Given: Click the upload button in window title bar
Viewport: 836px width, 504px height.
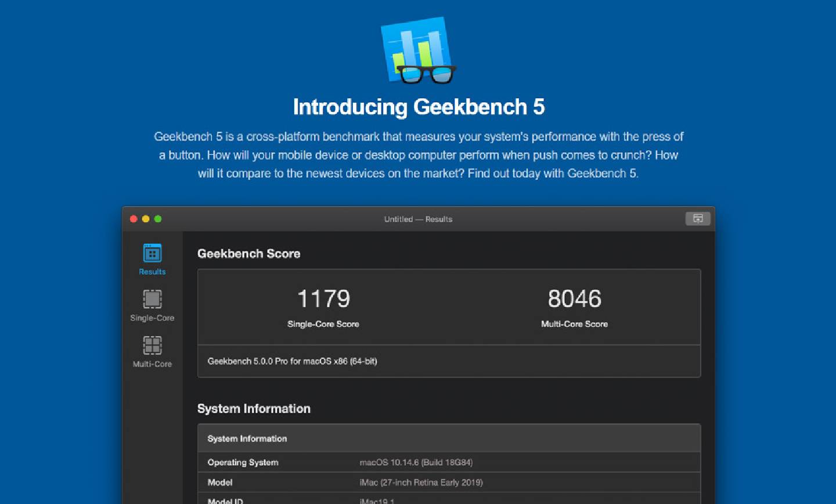Looking at the screenshot, I should 698,219.
